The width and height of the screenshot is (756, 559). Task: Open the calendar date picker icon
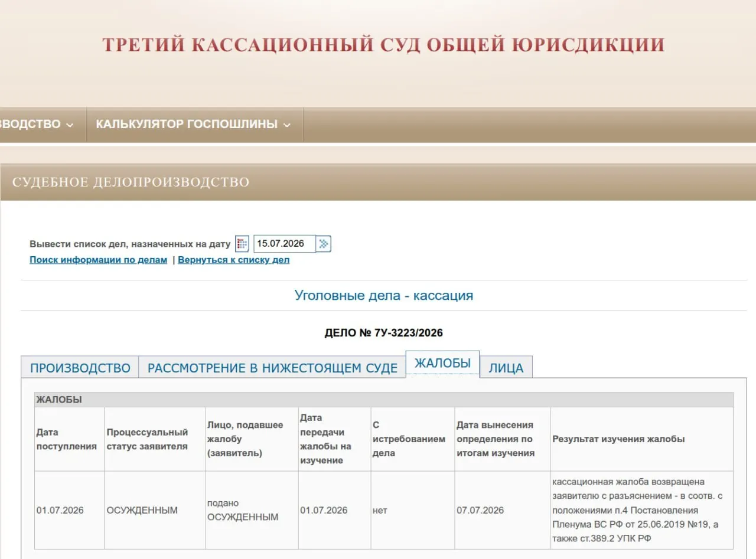(x=242, y=244)
